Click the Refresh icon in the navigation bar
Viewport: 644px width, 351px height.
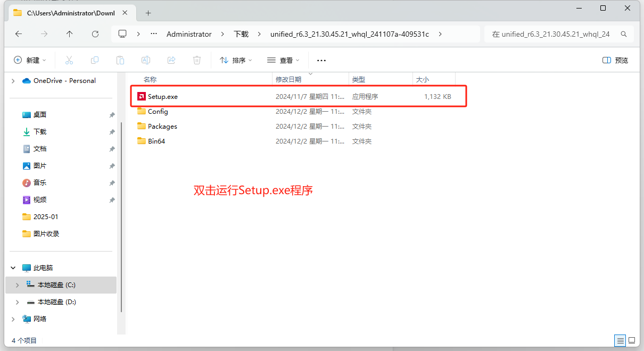click(95, 34)
